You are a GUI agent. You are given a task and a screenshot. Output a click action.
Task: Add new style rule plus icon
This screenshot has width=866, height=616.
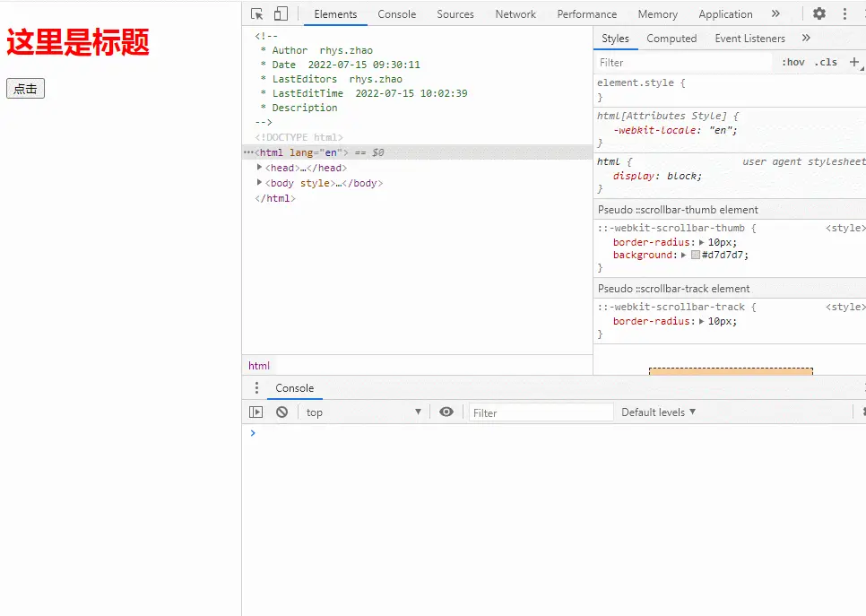(x=853, y=63)
